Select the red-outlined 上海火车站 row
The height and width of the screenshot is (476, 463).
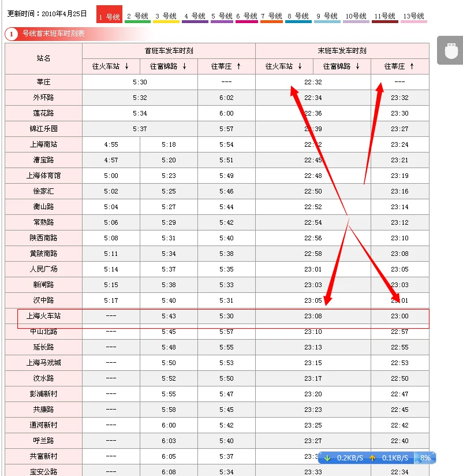coord(43,316)
